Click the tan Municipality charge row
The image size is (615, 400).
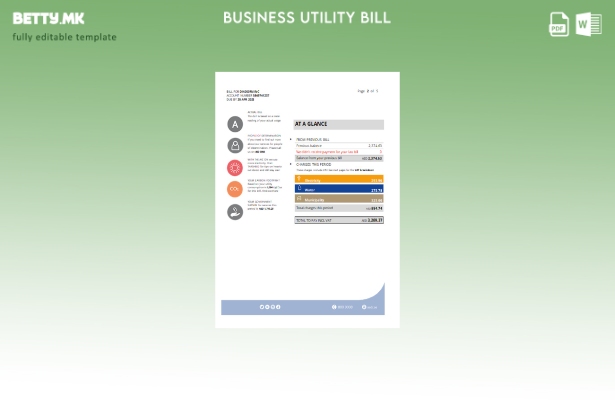pyautogui.click(x=339, y=199)
